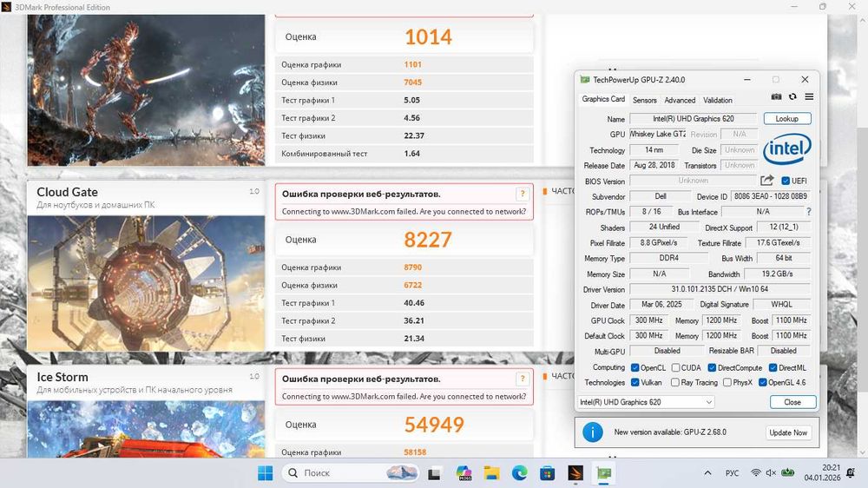Open notifications bell in the tray
The image size is (868, 488).
[x=851, y=473]
